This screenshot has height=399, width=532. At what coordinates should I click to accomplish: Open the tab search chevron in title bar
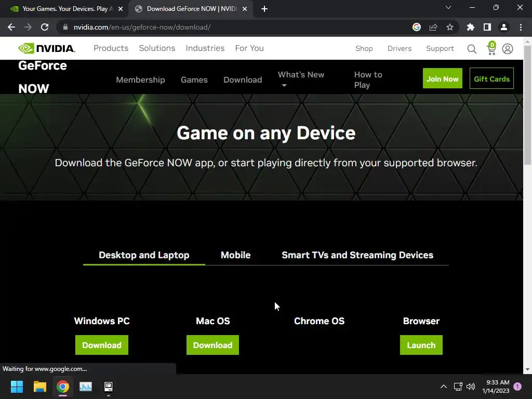pyautogui.click(x=448, y=7)
